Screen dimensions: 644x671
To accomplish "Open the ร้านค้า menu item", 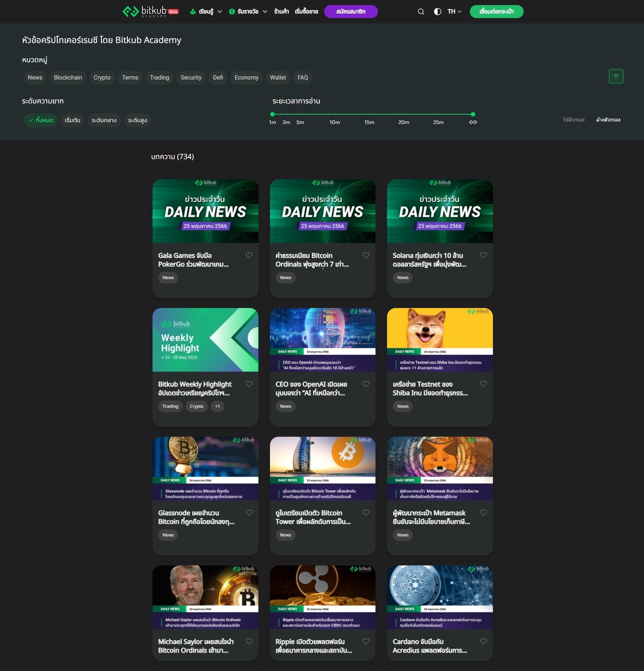I will tap(281, 12).
